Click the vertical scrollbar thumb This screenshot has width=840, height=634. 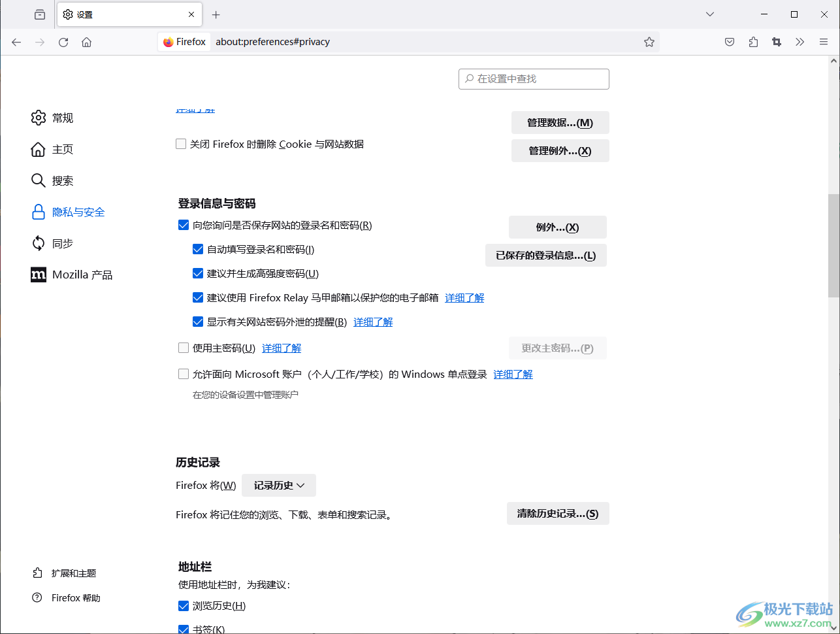833,245
